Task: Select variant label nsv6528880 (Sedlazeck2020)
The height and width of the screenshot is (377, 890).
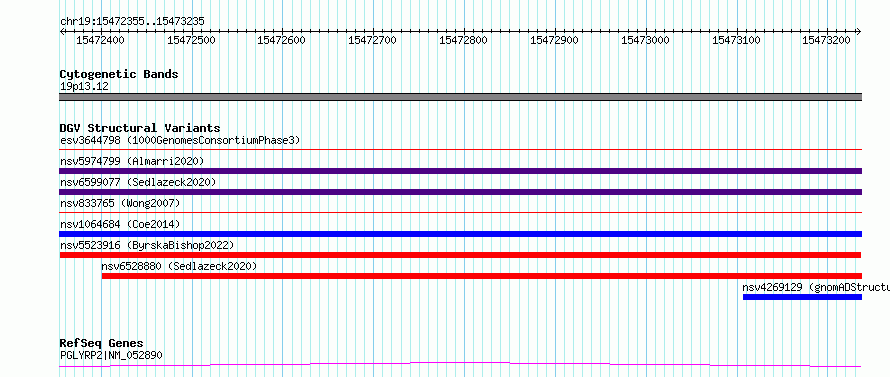Action: click(179, 266)
